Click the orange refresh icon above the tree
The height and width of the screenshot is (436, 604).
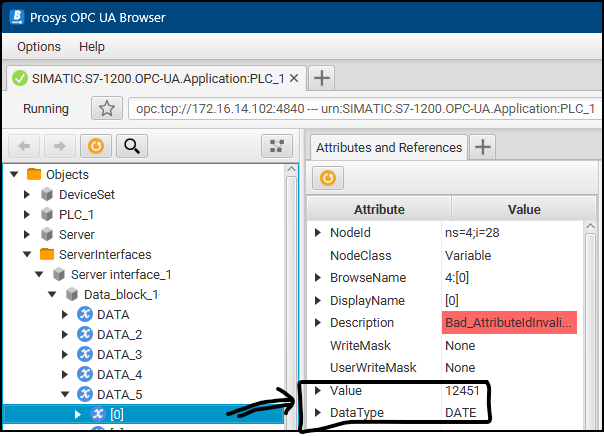coord(95,147)
